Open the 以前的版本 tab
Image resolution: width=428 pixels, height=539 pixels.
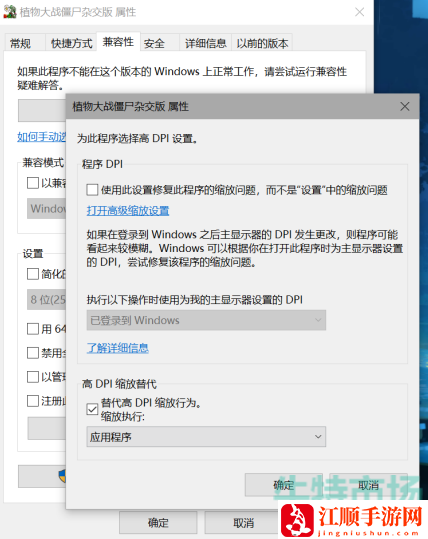(262, 43)
